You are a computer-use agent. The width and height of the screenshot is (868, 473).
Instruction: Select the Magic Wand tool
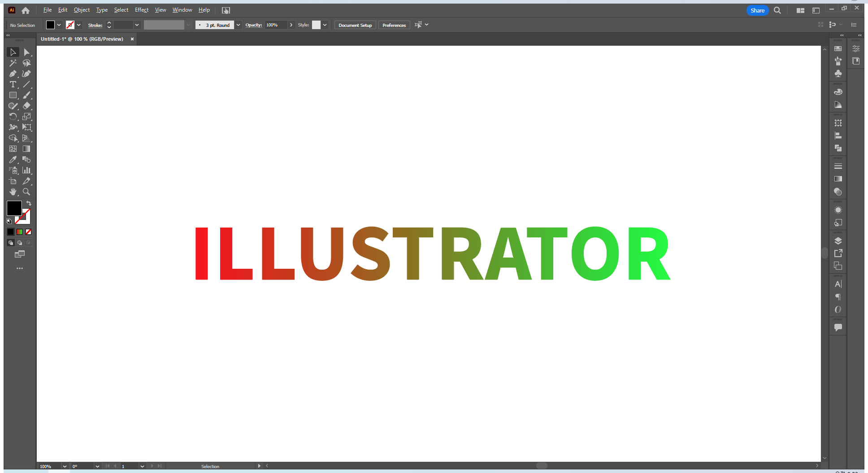(13, 63)
